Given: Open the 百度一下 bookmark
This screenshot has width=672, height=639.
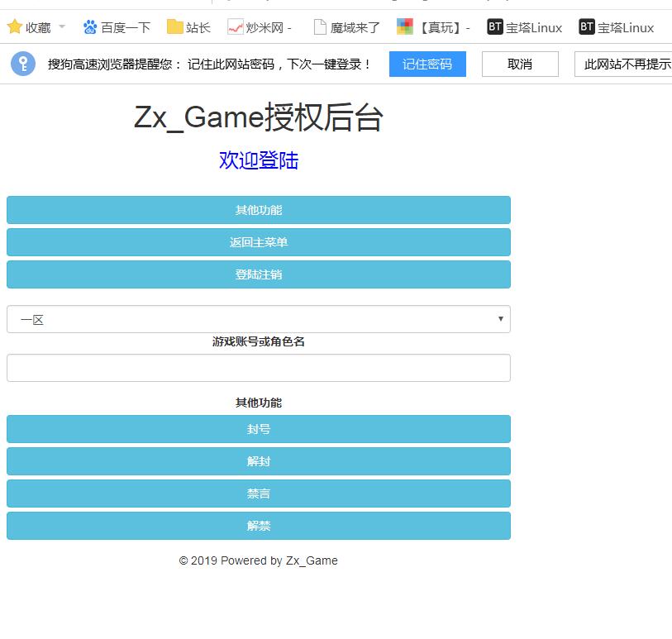Looking at the screenshot, I should (x=117, y=27).
